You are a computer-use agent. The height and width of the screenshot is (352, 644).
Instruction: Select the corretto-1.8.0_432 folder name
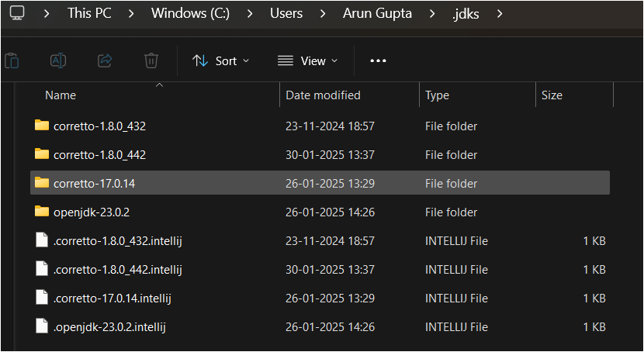100,126
